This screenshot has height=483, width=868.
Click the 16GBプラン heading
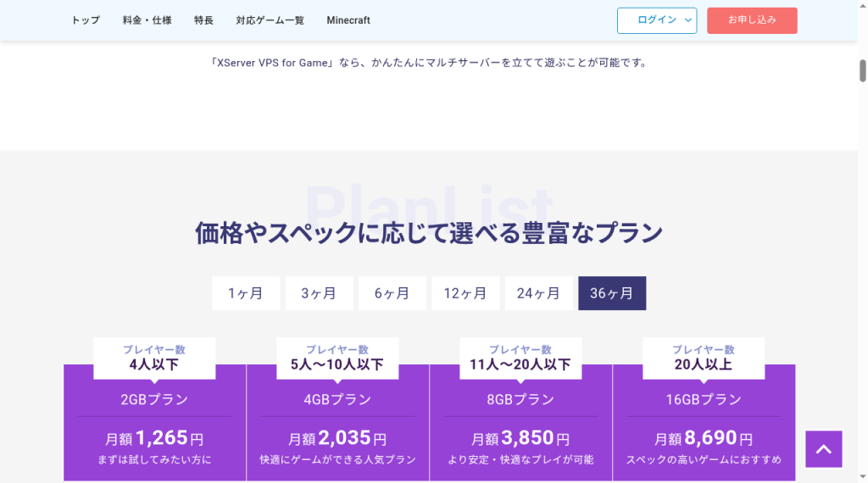[x=704, y=399]
